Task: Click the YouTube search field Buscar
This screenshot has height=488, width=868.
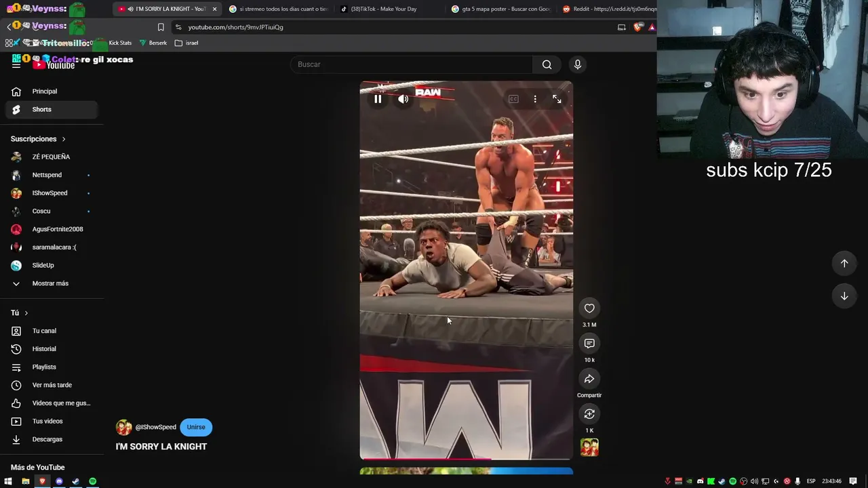Action: click(412, 64)
